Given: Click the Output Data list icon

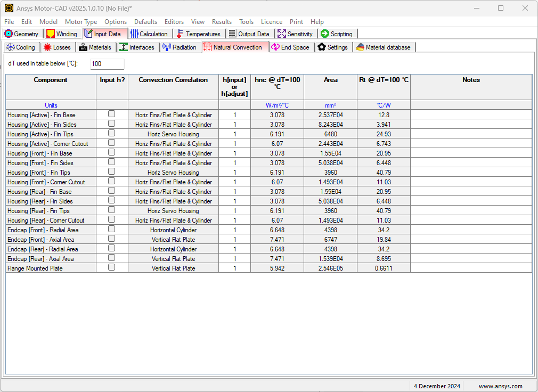Looking at the screenshot, I should point(232,34).
